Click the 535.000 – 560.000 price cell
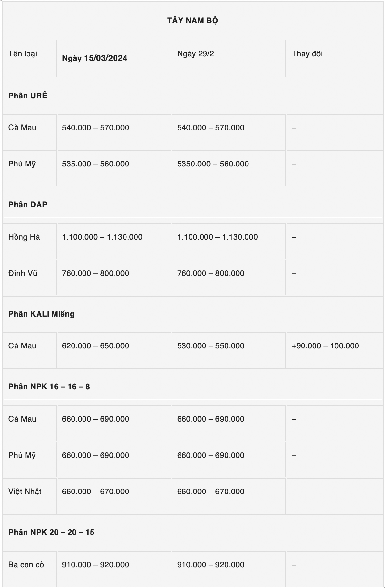 [95, 164]
